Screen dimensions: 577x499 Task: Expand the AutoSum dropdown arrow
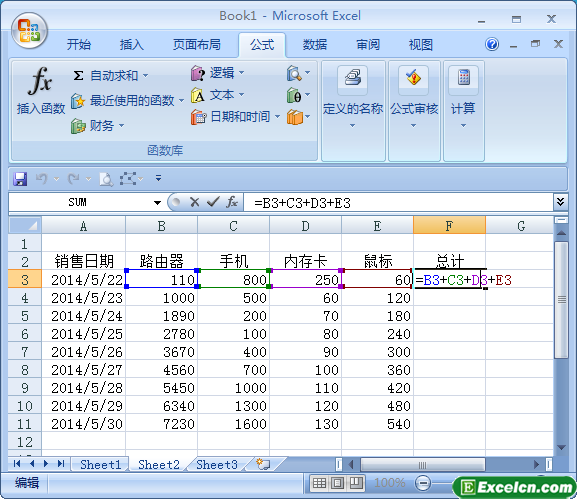pyautogui.click(x=146, y=76)
